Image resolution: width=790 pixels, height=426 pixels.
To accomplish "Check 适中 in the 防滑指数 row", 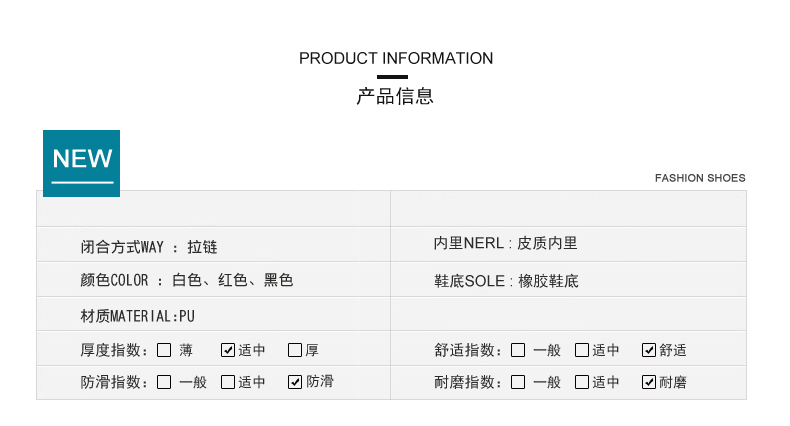I will pyautogui.click(x=228, y=382).
